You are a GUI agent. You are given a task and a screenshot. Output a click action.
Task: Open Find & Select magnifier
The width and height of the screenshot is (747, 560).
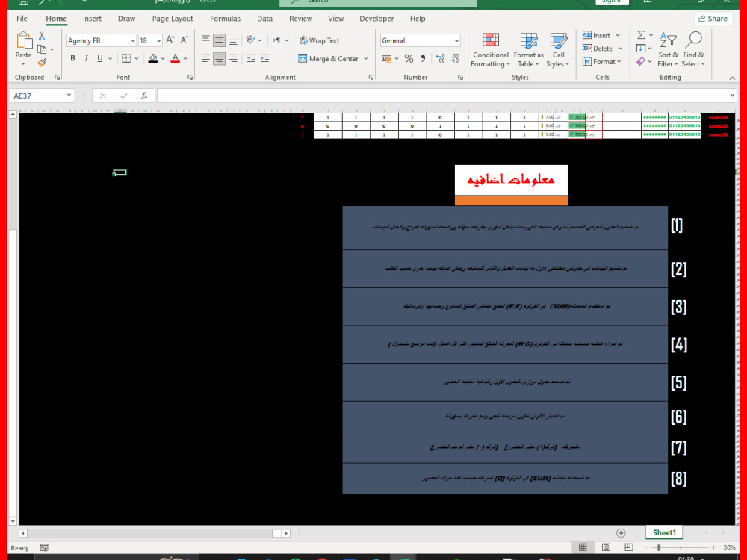pyautogui.click(x=693, y=50)
